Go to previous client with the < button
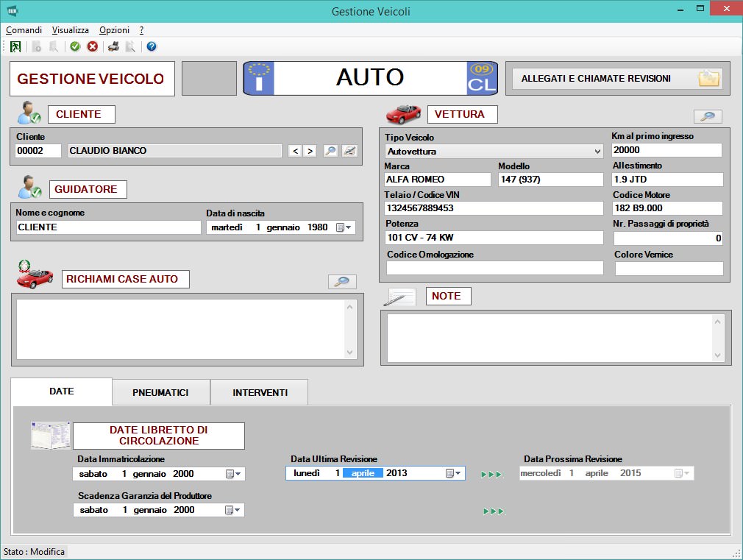Image resolution: width=743 pixels, height=560 pixels. click(295, 151)
